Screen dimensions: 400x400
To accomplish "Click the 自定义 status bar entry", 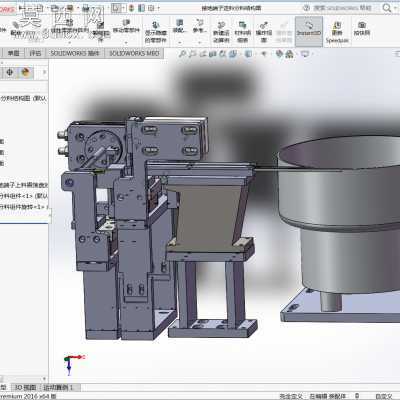I will [383, 396].
